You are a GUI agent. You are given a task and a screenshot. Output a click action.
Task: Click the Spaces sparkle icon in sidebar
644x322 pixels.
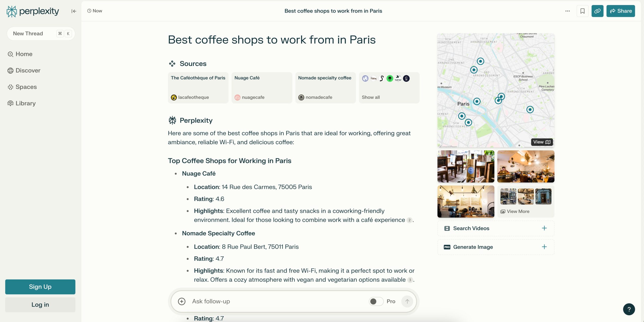pyautogui.click(x=10, y=87)
